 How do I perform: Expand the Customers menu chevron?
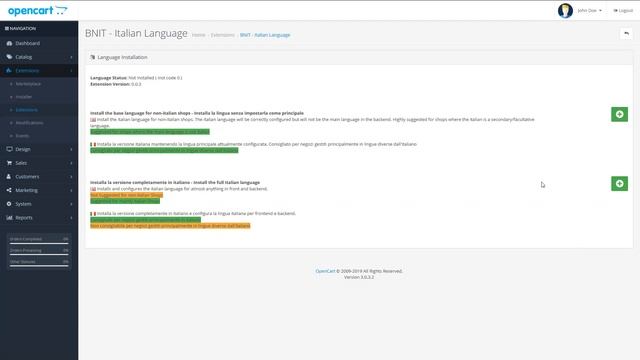(71, 177)
